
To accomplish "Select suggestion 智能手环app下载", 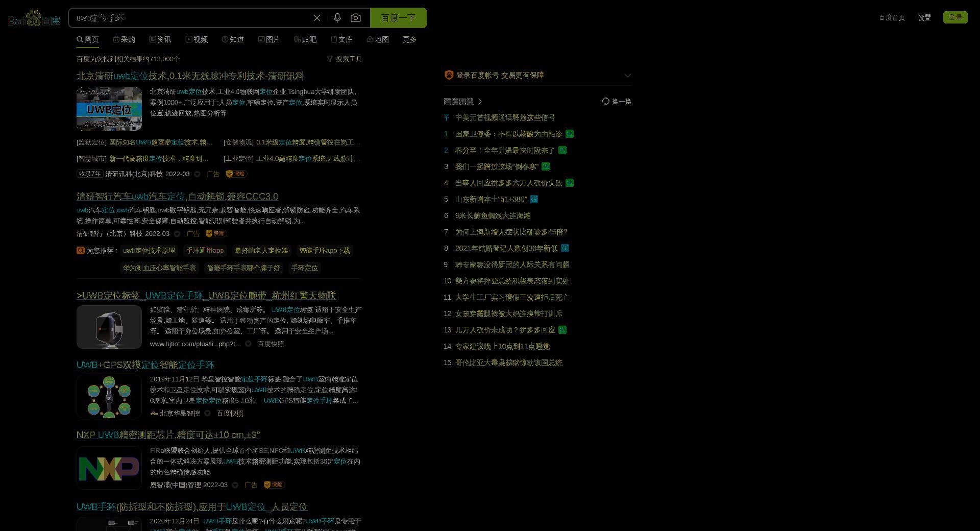I will click(324, 251).
